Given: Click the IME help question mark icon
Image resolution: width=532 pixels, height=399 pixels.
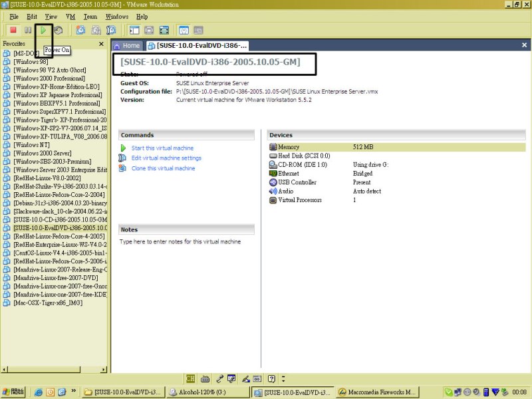Looking at the screenshot, I should tap(271, 378).
